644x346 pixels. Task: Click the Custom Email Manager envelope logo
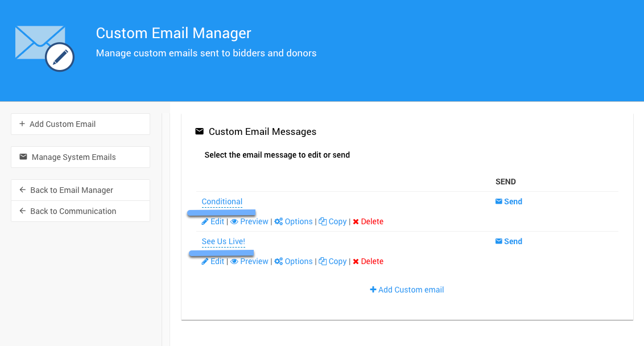point(44,48)
